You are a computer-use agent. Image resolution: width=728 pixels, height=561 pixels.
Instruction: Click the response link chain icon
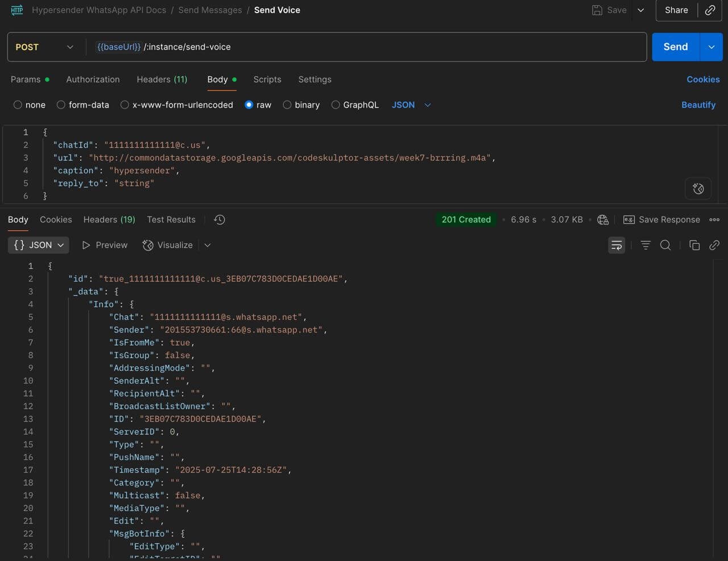[714, 245]
